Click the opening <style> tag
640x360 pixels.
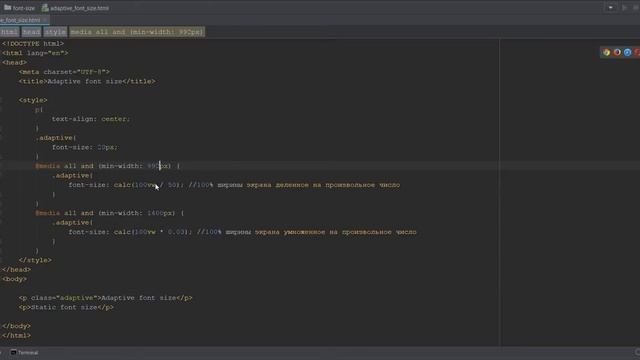tap(33, 100)
